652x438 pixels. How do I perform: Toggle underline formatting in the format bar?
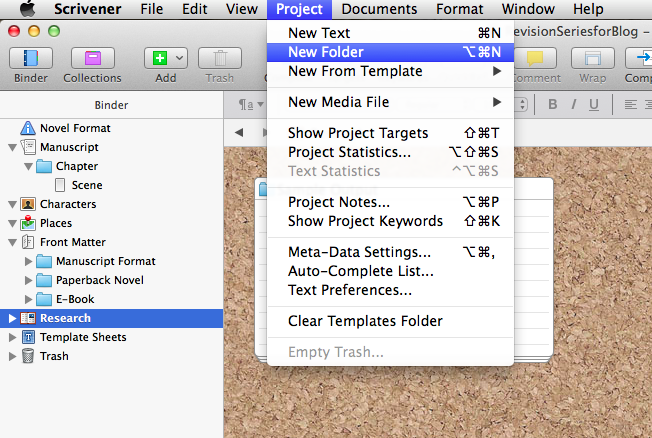coord(594,104)
